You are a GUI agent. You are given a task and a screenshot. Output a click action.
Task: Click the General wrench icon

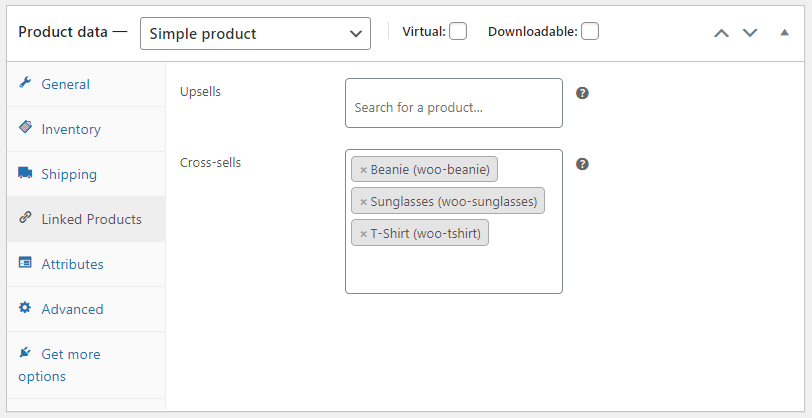[25, 83]
